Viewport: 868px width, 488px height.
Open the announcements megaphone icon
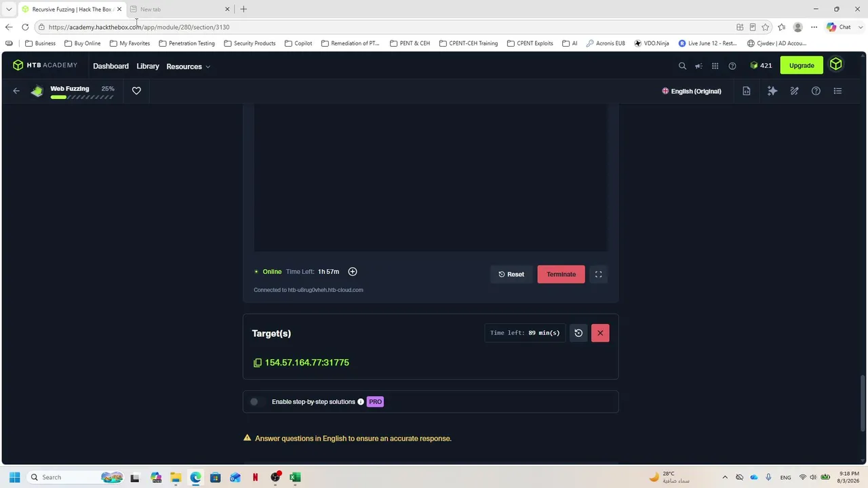tap(698, 66)
